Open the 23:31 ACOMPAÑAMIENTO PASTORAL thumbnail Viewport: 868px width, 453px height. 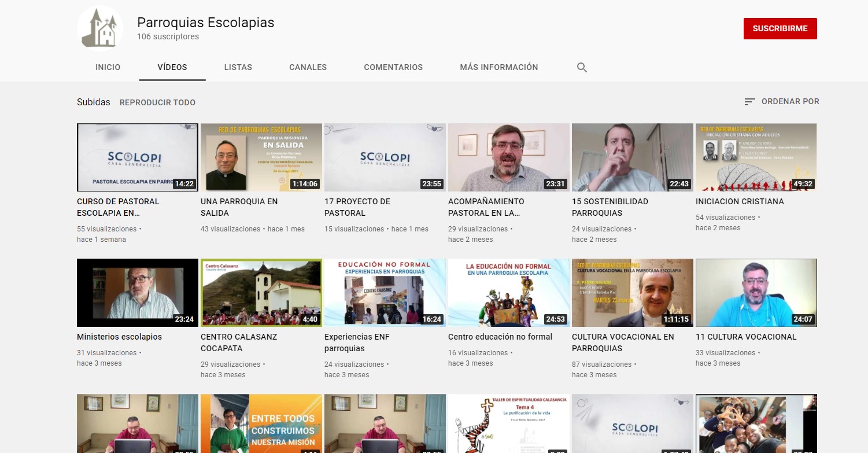coord(509,157)
